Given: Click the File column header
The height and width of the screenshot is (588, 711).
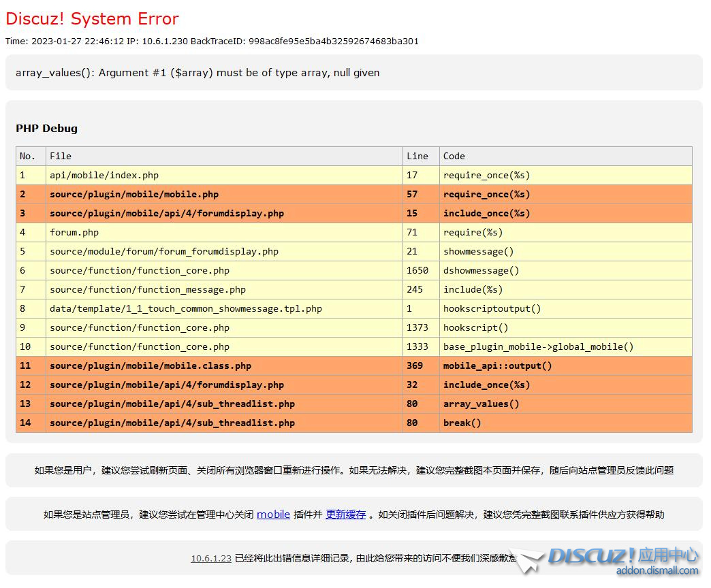Looking at the screenshot, I should click(61, 156).
